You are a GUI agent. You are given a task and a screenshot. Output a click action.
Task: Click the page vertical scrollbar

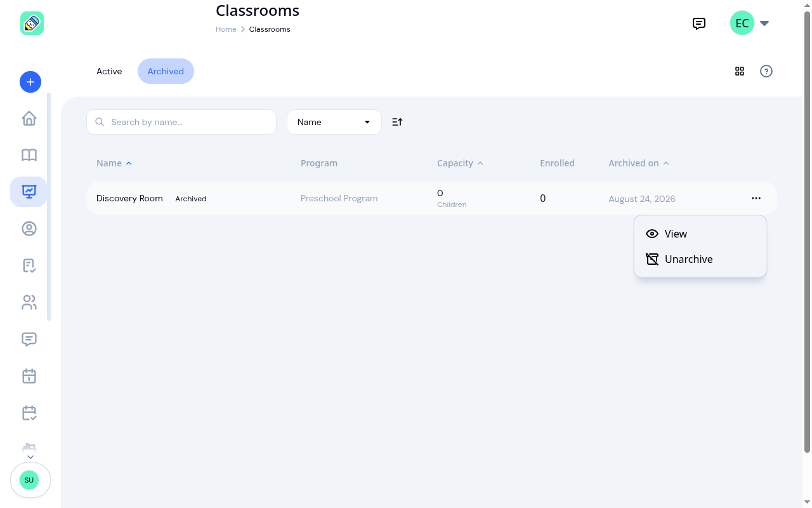coord(808,232)
